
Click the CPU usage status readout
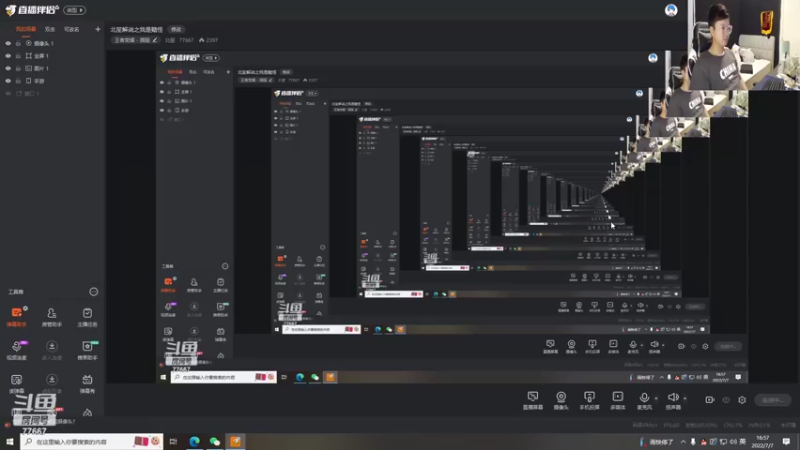click(733, 425)
